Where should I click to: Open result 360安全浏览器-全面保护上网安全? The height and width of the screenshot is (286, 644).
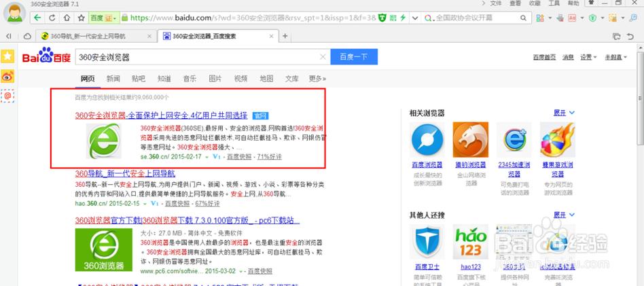[x=161, y=115]
